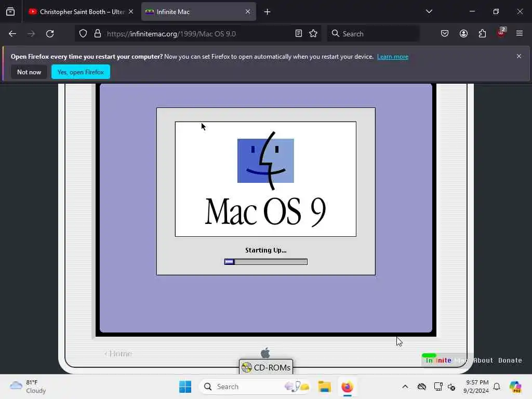Click the Apple logo below screen
Viewport: 532px width, 399px height.
pyautogui.click(x=265, y=353)
